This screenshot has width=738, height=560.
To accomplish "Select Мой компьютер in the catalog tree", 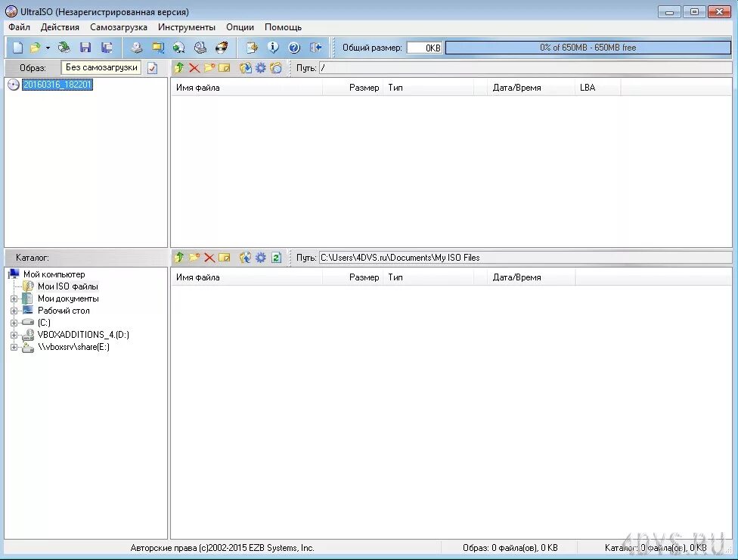I will (54, 274).
